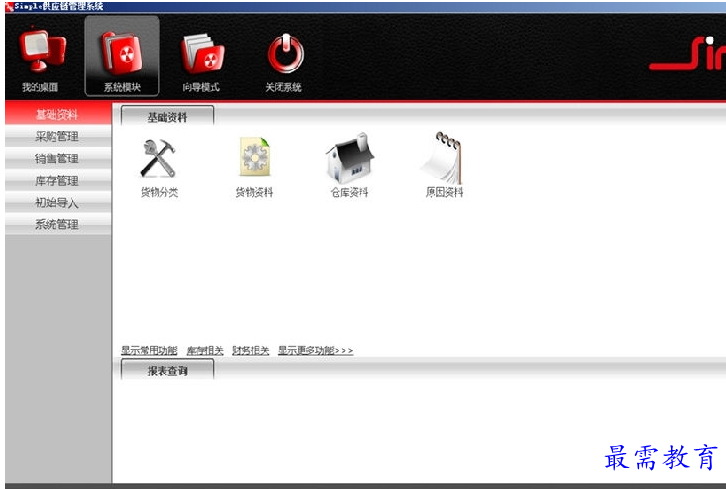Viewport: 726px width, 489px height.
Task: Click the 基础资料 panel tab
Action: pos(167,116)
